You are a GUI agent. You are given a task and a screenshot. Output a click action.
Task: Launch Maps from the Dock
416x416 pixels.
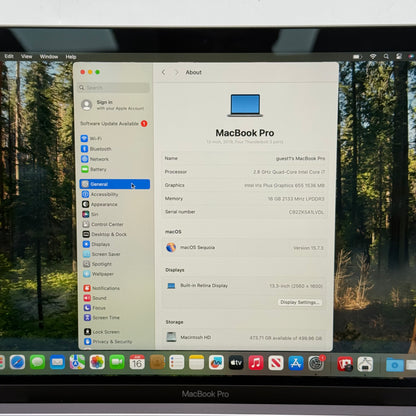(x=77, y=362)
